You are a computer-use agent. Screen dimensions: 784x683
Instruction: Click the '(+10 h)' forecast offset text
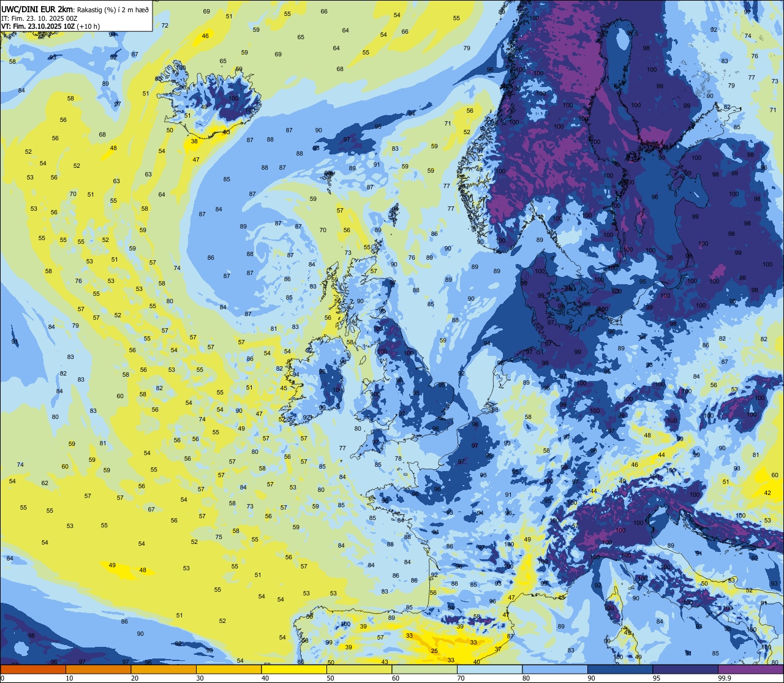tap(88, 26)
